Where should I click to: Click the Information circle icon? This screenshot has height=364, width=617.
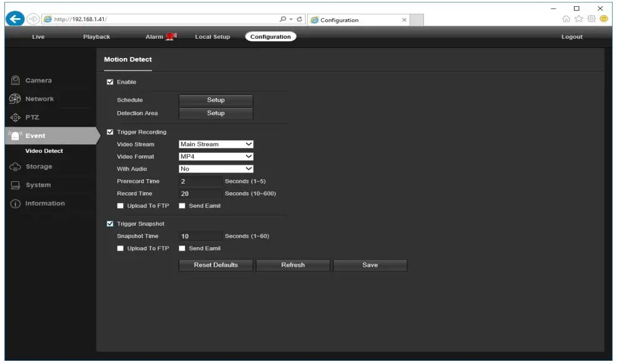tap(15, 204)
